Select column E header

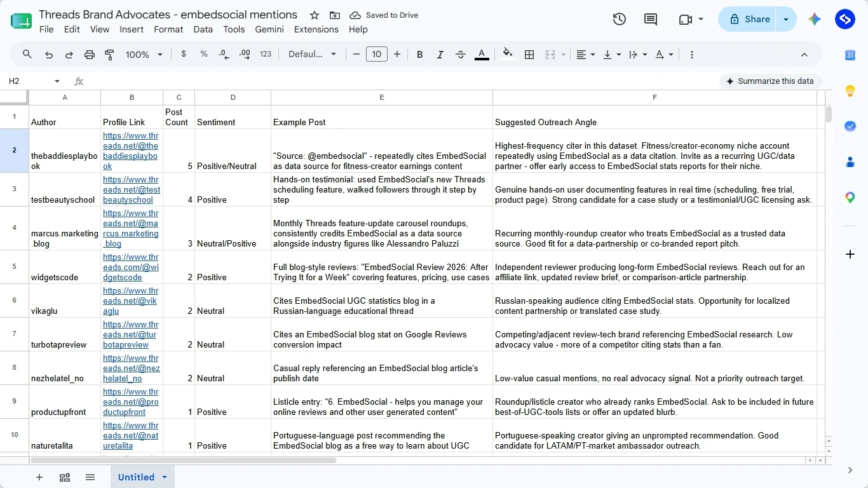(382, 97)
